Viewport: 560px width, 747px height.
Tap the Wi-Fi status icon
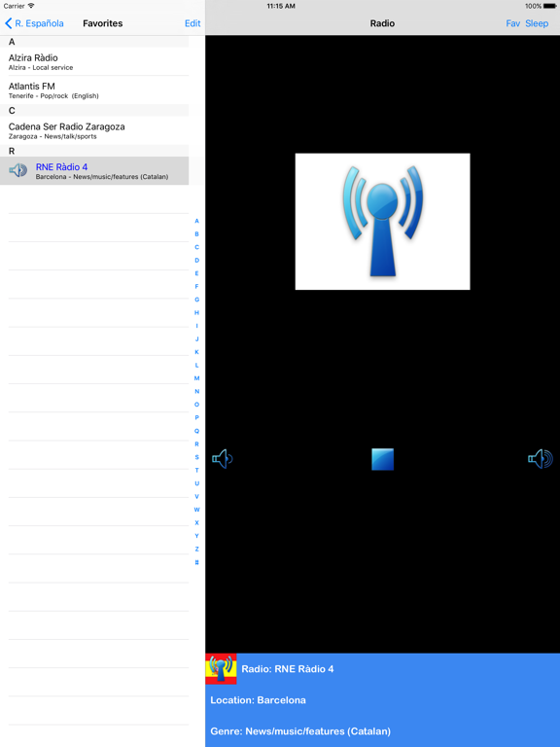pos(31,6)
